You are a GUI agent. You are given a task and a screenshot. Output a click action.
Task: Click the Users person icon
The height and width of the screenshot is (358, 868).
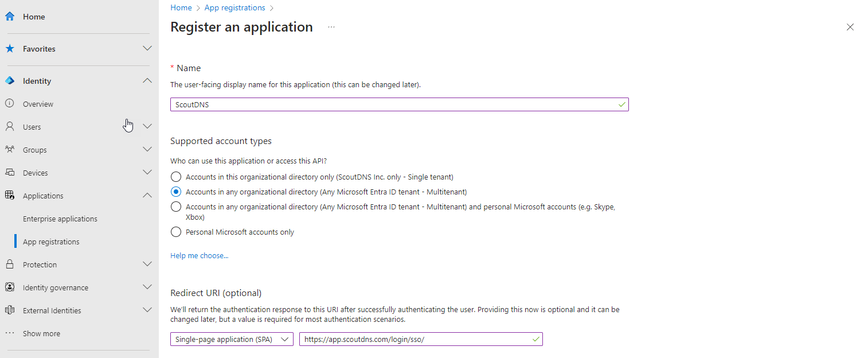(10, 127)
